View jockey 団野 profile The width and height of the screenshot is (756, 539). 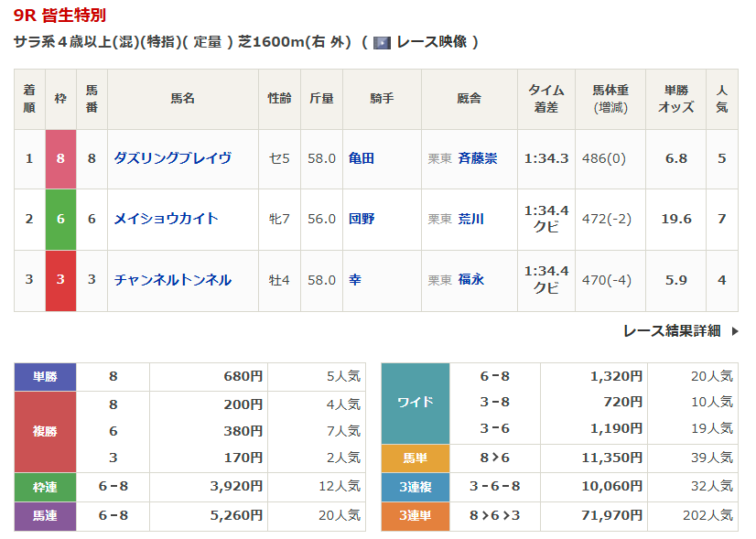tap(362, 219)
